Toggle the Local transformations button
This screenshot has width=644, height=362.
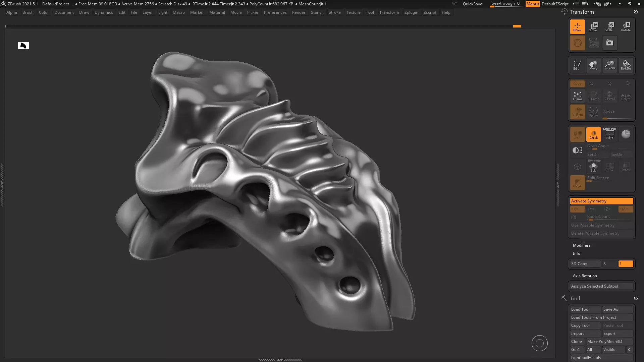tap(577, 134)
